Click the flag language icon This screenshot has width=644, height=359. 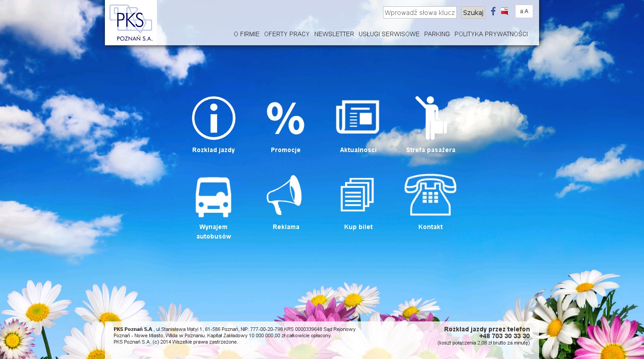point(505,11)
